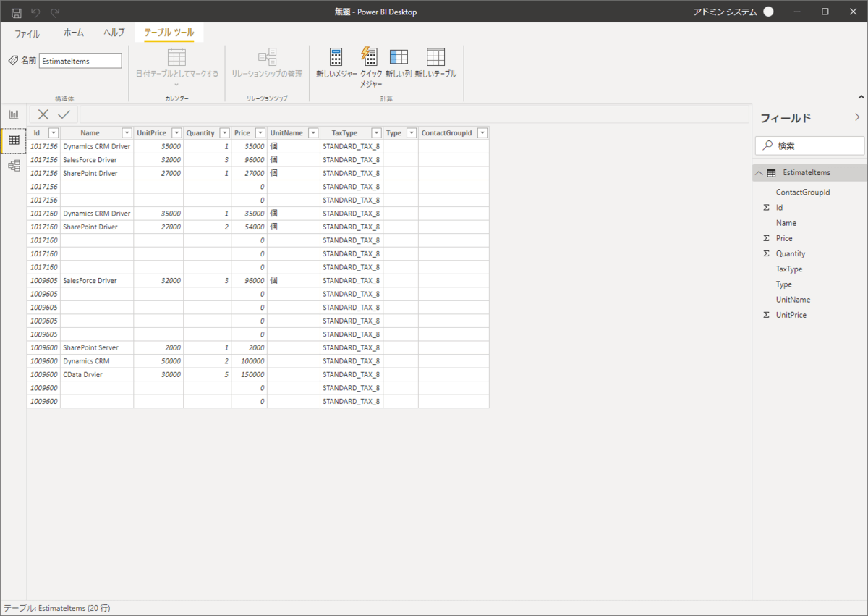
Task: Switch to Data view grid icon
Action: (14, 140)
